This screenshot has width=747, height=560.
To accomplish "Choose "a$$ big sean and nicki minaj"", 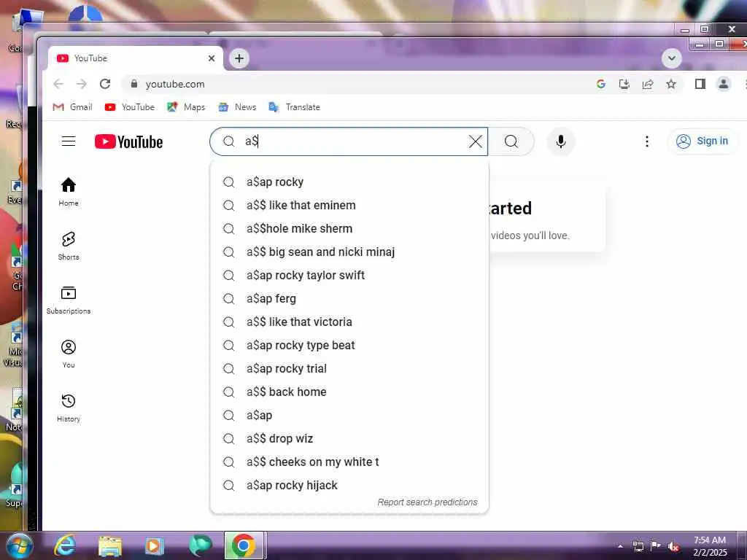I will [x=349, y=252].
